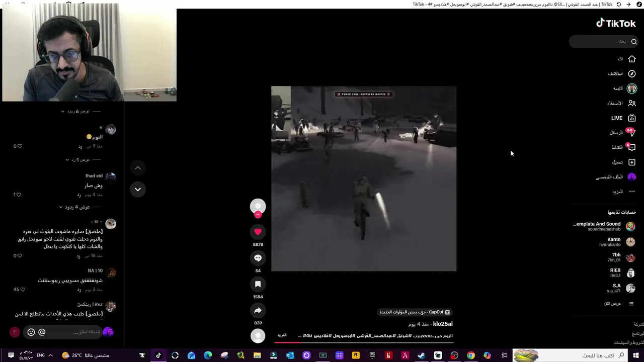Image resolution: width=644 pixels, height=362 pixels.
Task: Open 7bh followed account
Action: 621,257
